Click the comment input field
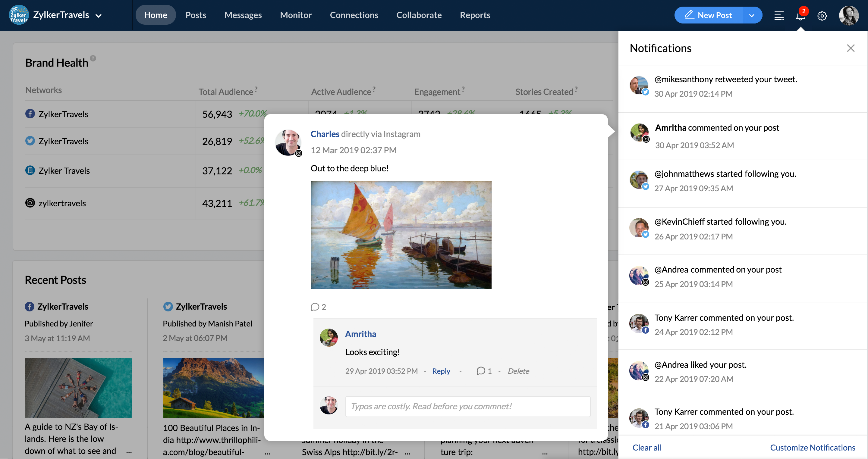868x459 pixels. pos(467,407)
